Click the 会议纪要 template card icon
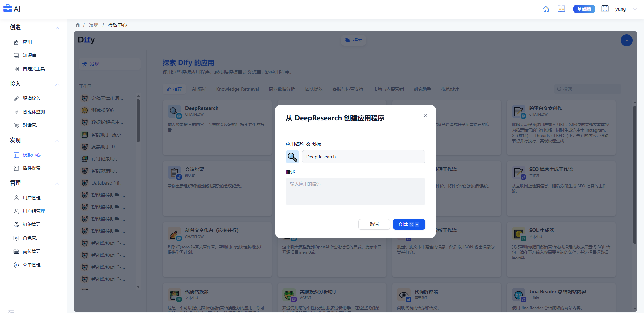This screenshot has width=644, height=313. 174,172
